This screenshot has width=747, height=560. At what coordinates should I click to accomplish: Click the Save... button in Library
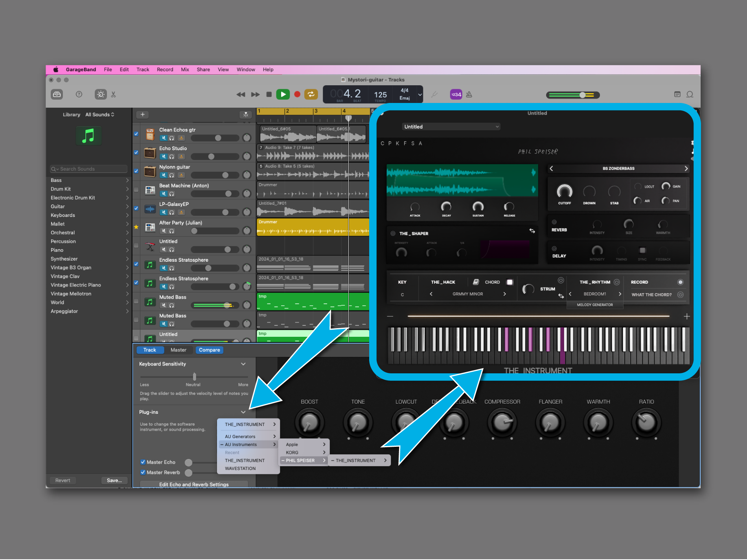114,480
